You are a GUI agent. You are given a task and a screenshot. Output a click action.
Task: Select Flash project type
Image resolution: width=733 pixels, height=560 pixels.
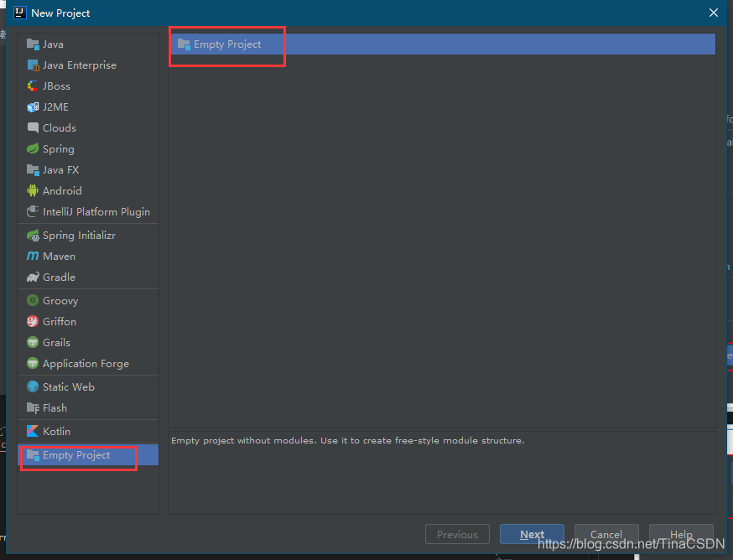click(x=88, y=408)
